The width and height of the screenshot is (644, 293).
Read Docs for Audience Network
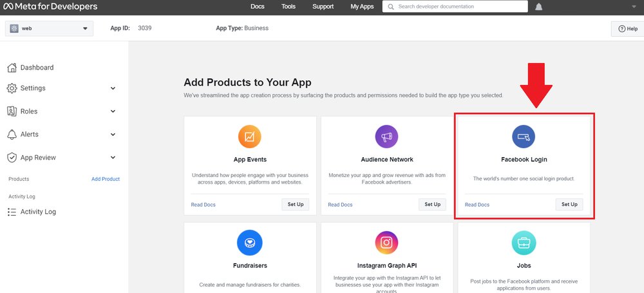(x=340, y=205)
